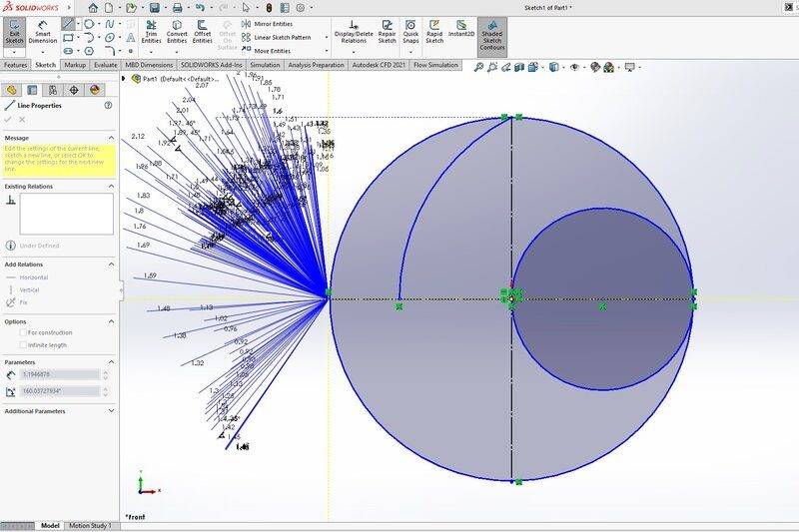799x532 pixels.
Task: Enable the For construction checkbox
Action: point(24,332)
